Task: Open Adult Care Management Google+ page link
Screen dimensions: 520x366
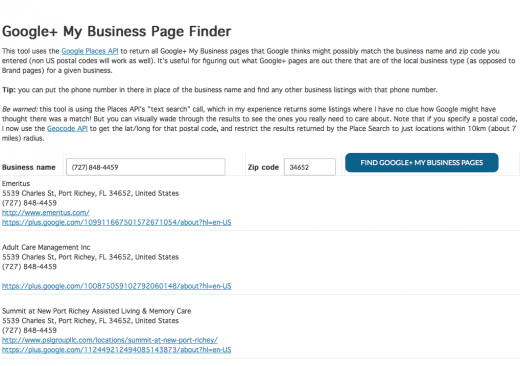Action: (117, 286)
